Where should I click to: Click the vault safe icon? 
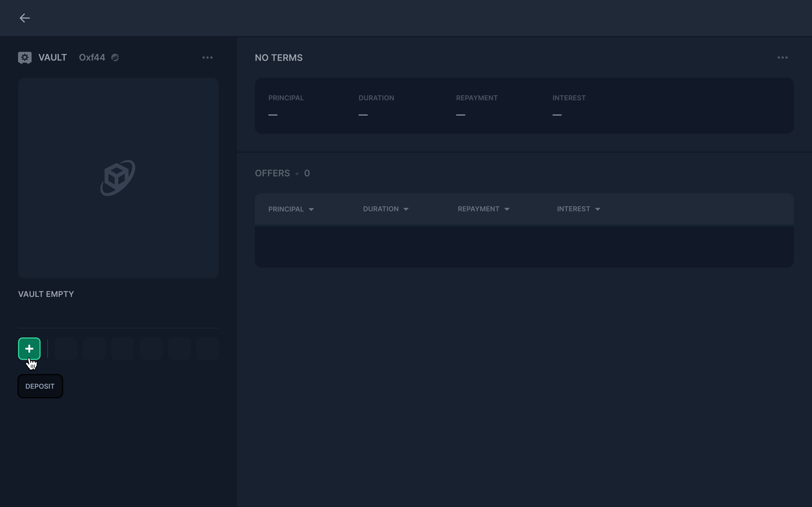coord(25,58)
